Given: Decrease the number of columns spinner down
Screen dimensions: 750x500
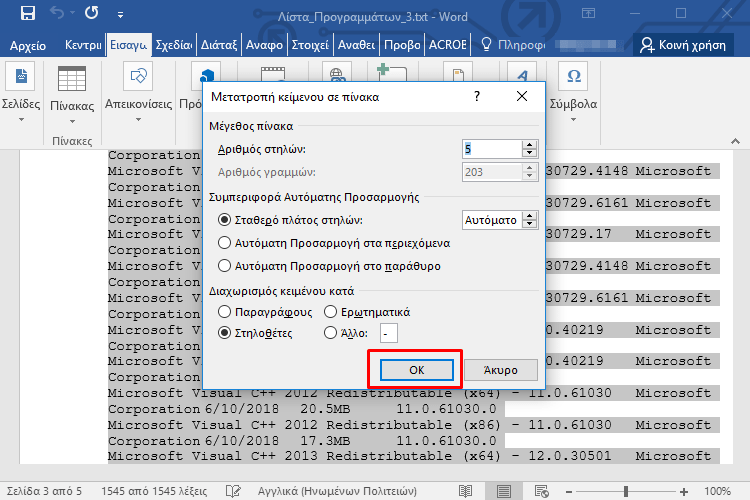Looking at the screenshot, I should [529, 154].
